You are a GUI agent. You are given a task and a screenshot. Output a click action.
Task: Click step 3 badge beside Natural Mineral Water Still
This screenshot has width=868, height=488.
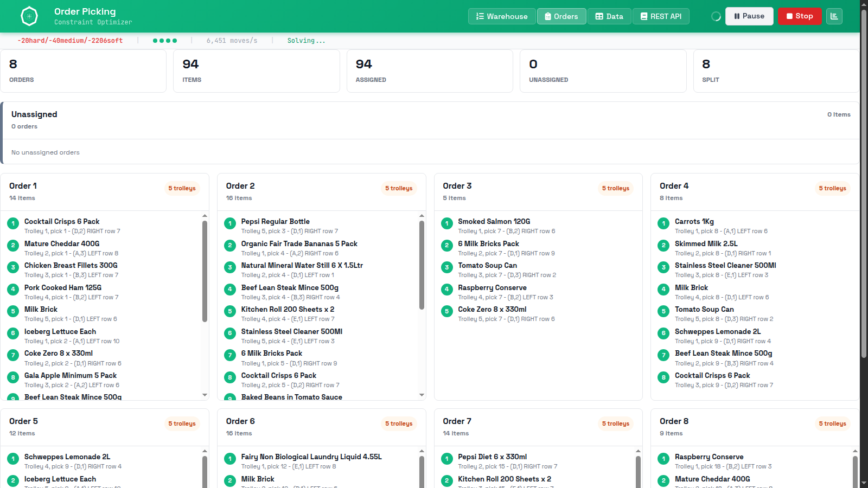pos(230,267)
